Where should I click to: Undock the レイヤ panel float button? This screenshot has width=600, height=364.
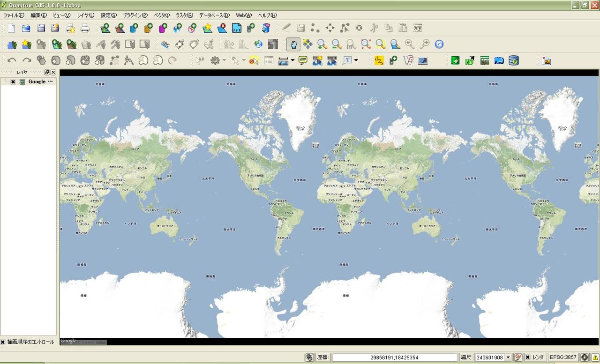click(x=47, y=72)
